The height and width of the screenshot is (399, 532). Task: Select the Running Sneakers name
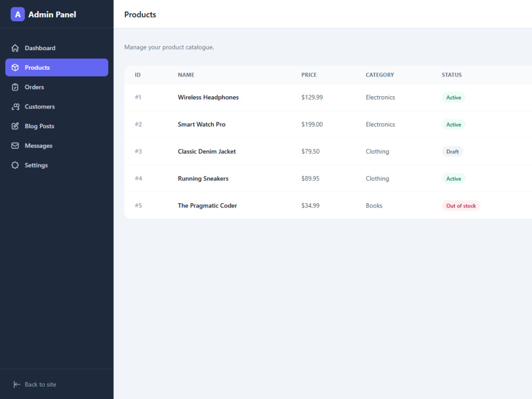tap(203, 178)
